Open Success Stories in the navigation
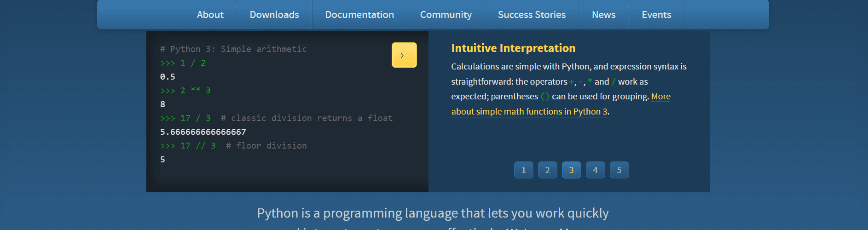Viewport: 868px width, 230px height. point(532,15)
